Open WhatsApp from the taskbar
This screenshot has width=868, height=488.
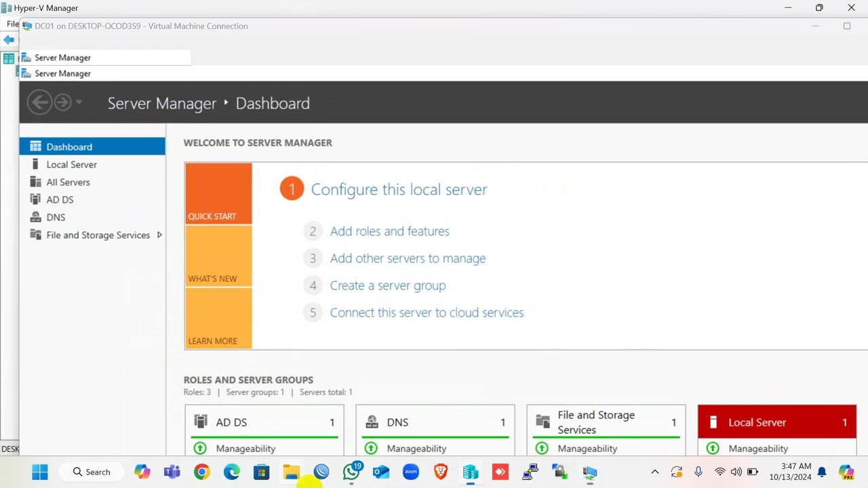click(x=351, y=472)
